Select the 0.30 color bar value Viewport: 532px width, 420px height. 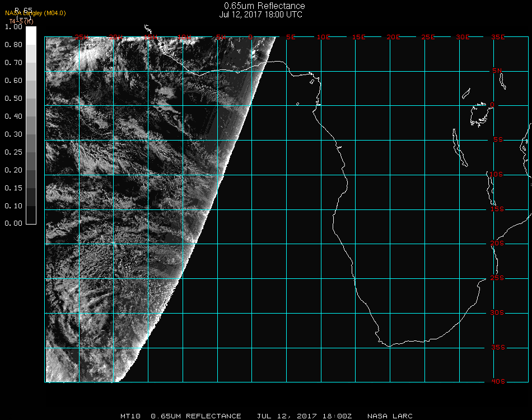click(13, 134)
